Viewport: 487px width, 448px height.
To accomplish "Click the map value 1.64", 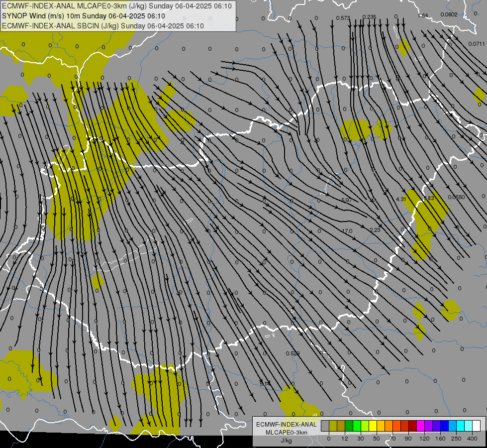I will point(423,15).
